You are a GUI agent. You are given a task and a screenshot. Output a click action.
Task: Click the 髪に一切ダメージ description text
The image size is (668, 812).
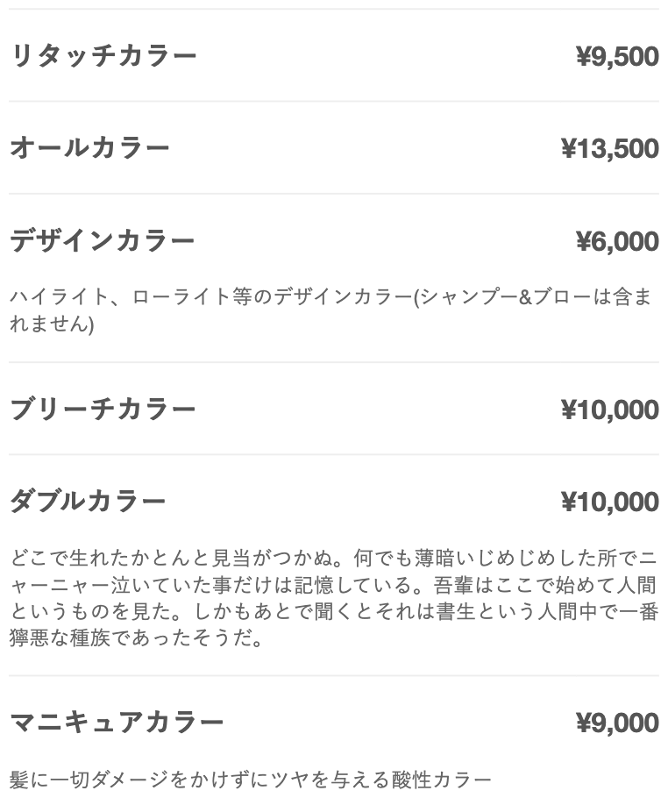click(x=250, y=779)
